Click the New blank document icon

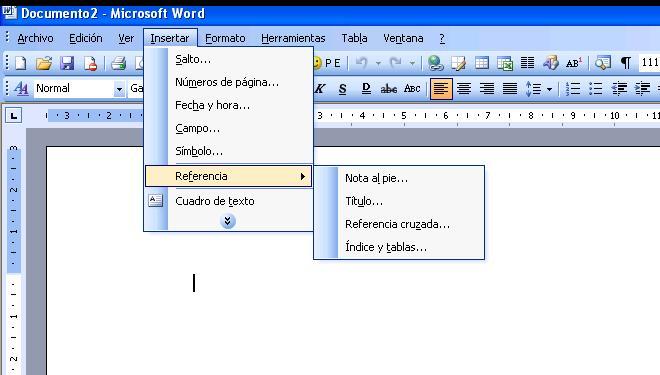(21, 64)
